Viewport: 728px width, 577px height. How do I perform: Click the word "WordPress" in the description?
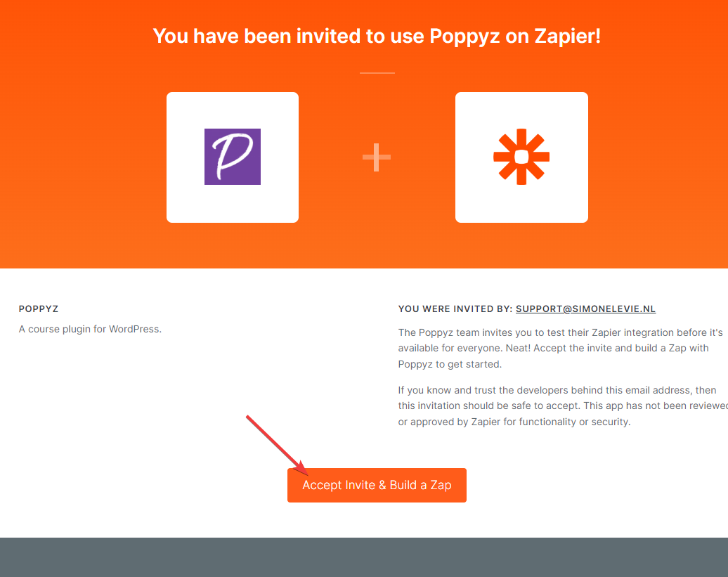(x=134, y=328)
